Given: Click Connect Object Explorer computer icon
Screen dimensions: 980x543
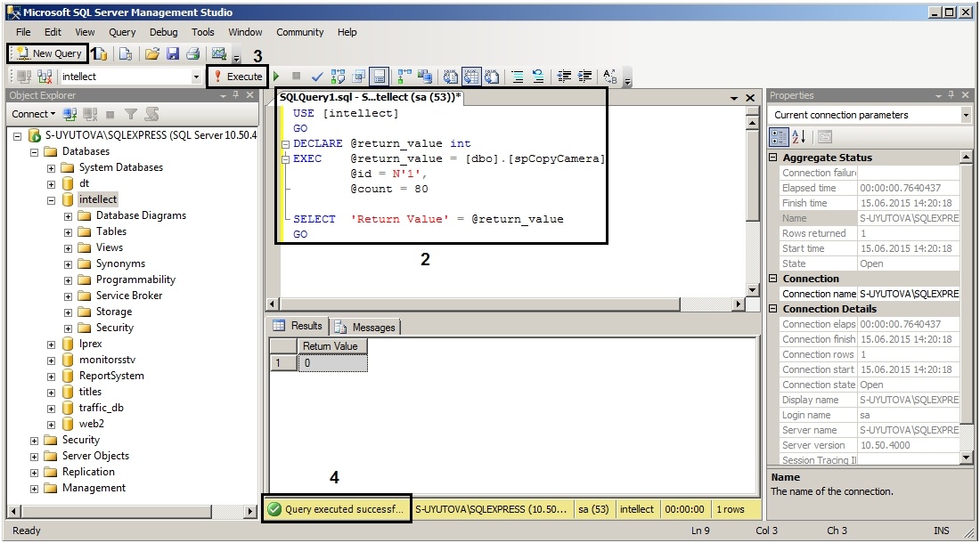Looking at the screenshot, I should coord(70,114).
